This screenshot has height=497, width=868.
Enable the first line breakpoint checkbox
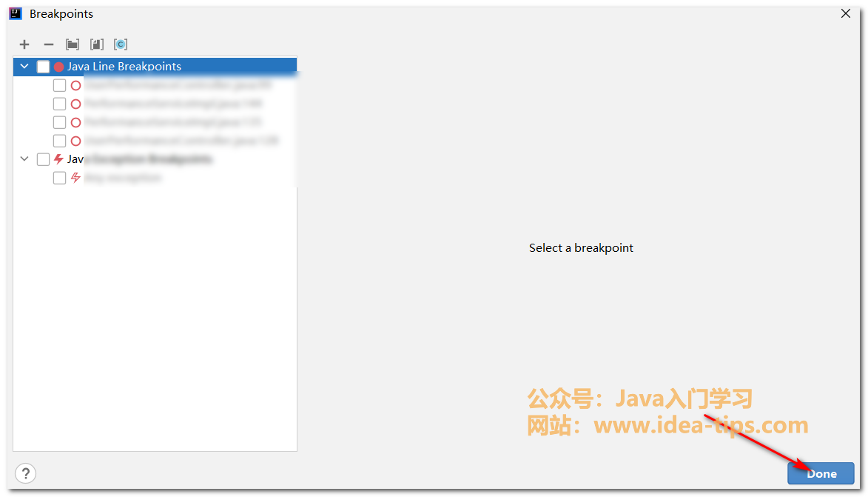click(59, 85)
